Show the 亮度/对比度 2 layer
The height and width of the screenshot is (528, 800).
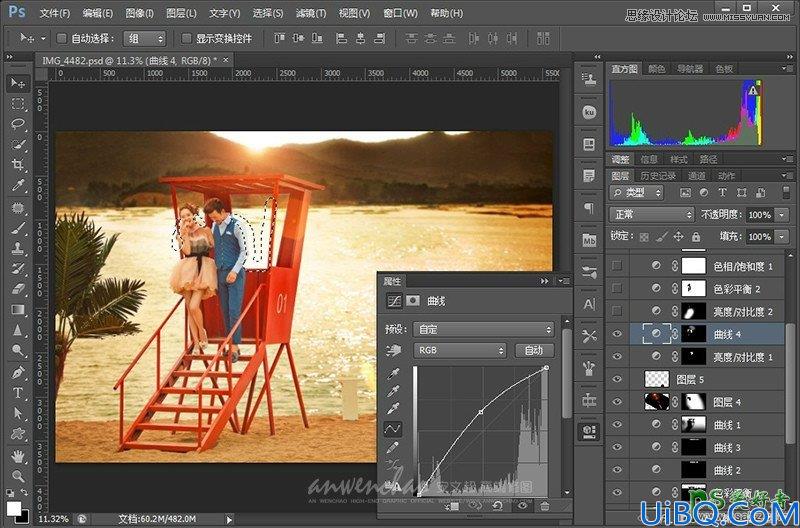(617, 311)
